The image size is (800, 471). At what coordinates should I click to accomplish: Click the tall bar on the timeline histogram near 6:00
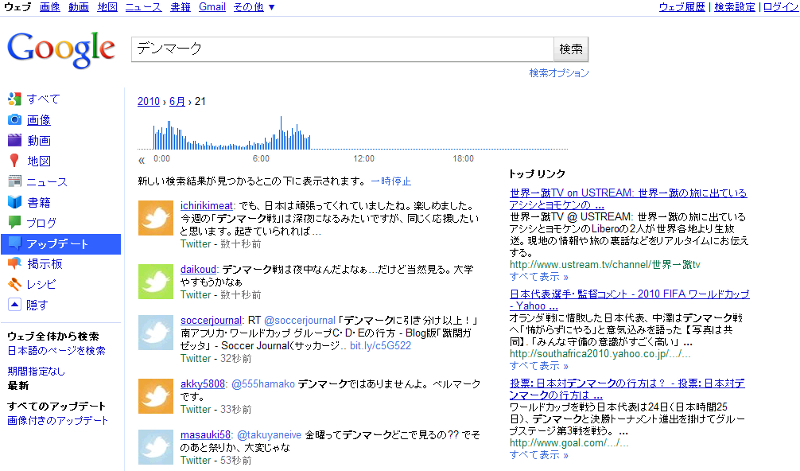pos(281,133)
